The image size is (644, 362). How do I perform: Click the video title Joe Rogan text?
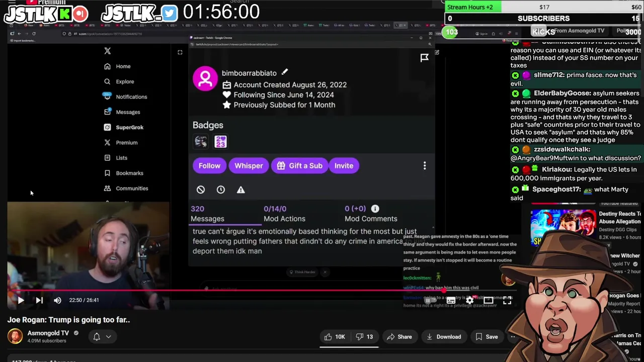coord(68,320)
